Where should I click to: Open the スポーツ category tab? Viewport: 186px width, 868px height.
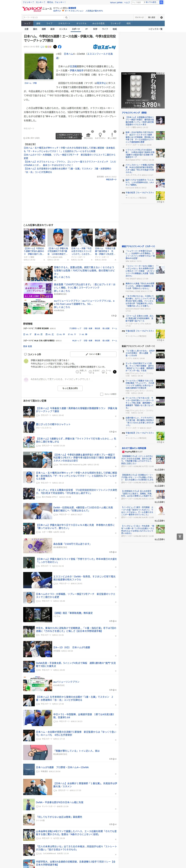click(76, 29)
